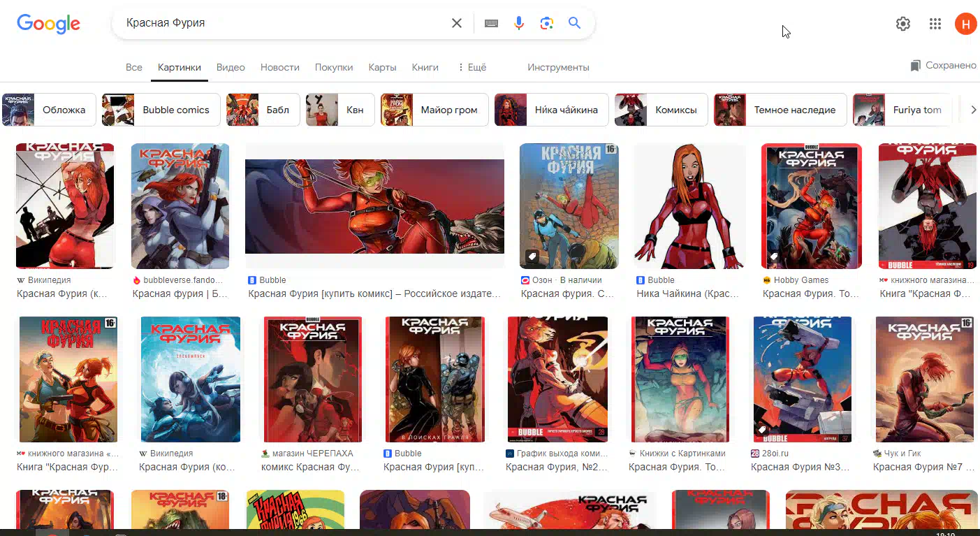The image size is (980, 536).
Task: Search by image with Google Lens
Action: pyautogui.click(x=547, y=23)
